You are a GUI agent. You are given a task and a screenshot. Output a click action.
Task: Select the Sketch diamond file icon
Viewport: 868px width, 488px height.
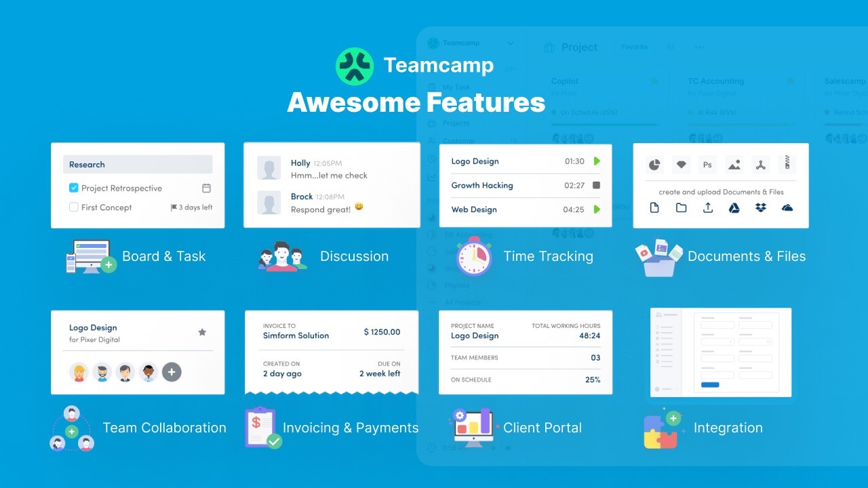click(x=681, y=164)
